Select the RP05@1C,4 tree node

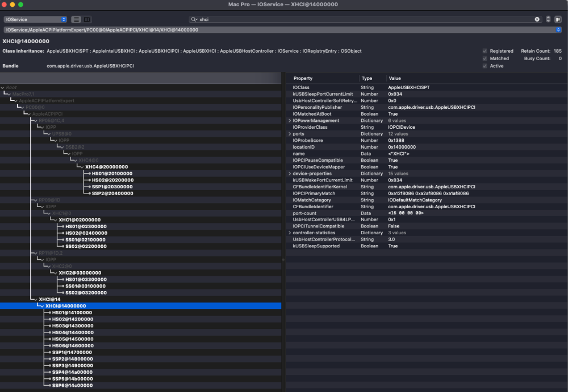coord(52,120)
